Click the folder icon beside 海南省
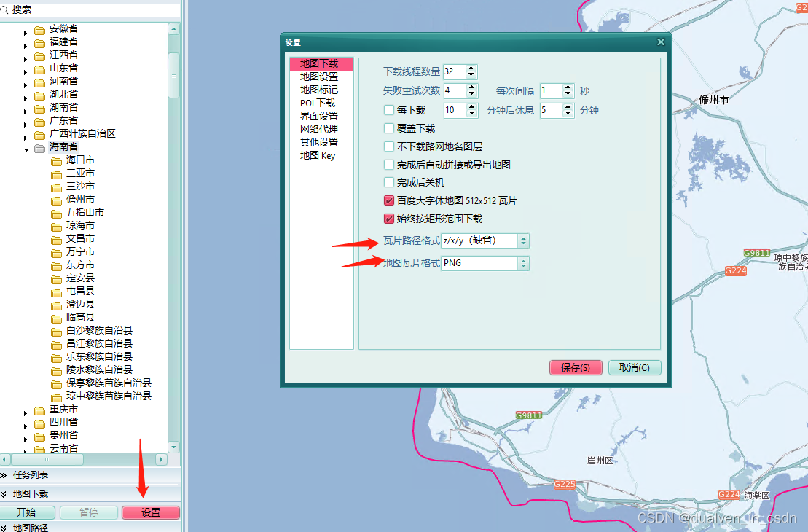This screenshot has height=532, width=808. click(39, 146)
